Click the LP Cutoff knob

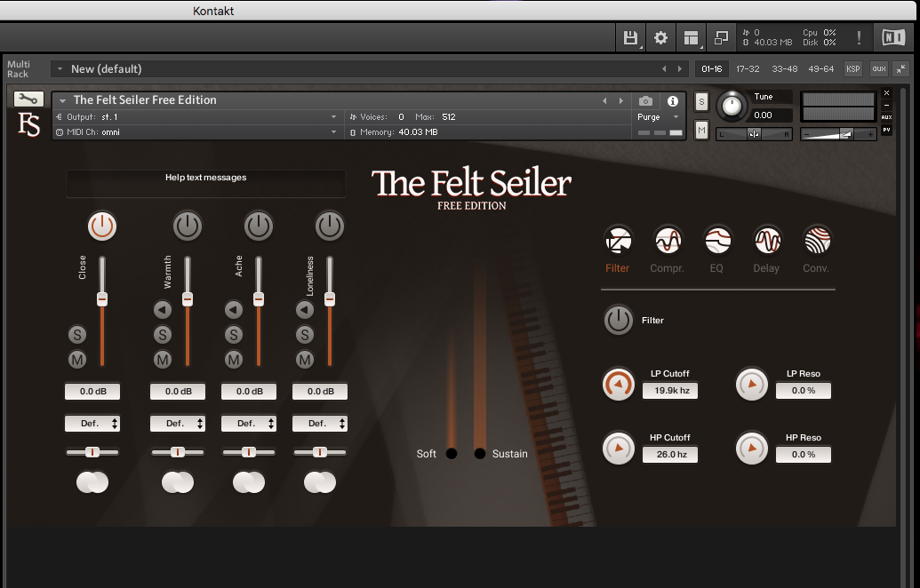point(619,385)
